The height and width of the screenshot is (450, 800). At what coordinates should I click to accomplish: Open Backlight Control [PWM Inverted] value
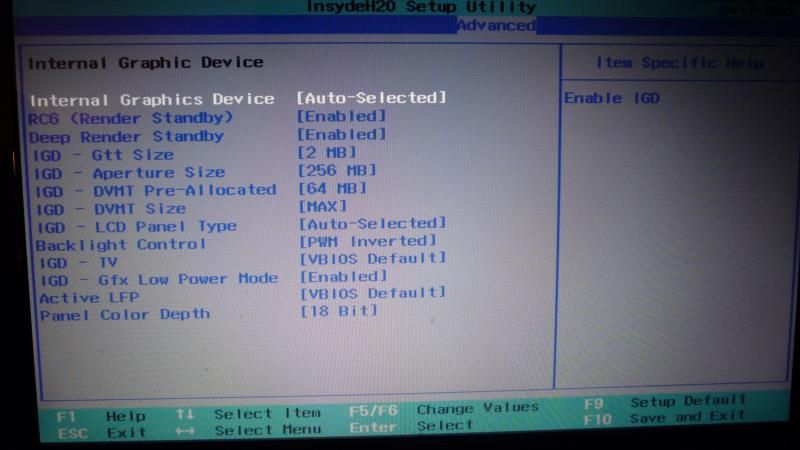tap(368, 241)
